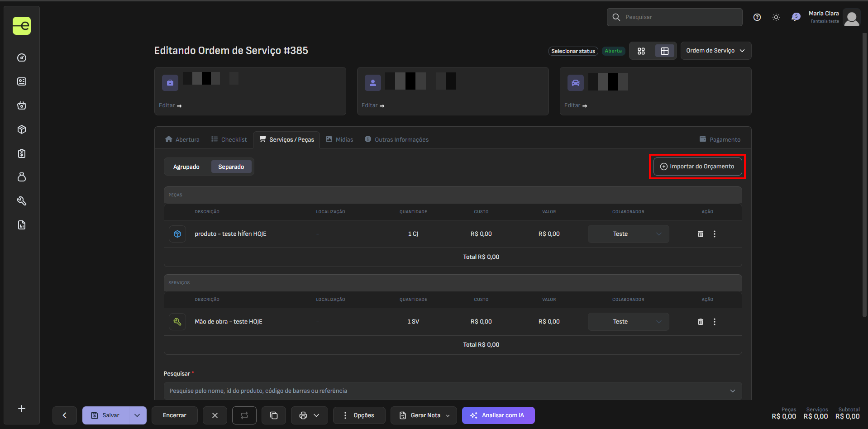Open Colaborador dropdown in Serviços row
Screen dimensions: 868x429
click(x=628, y=322)
